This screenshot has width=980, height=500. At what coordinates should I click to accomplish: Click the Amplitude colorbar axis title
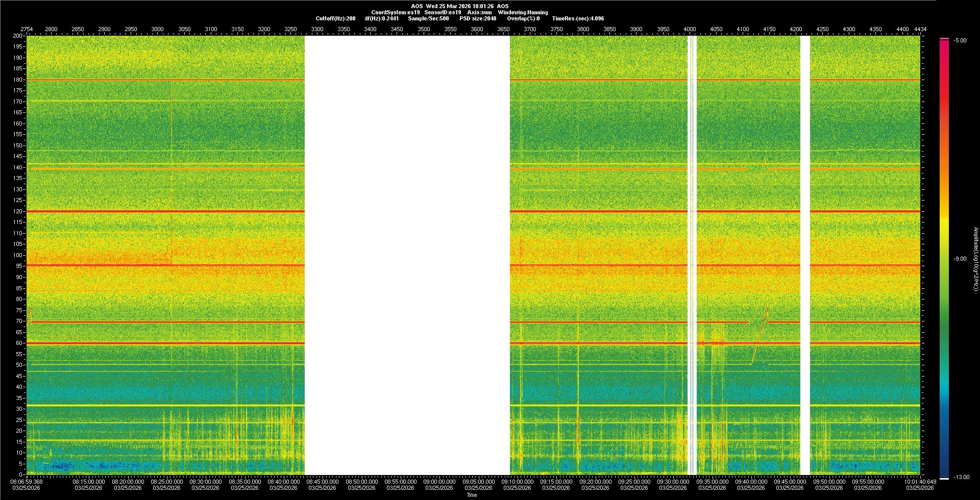click(975, 259)
